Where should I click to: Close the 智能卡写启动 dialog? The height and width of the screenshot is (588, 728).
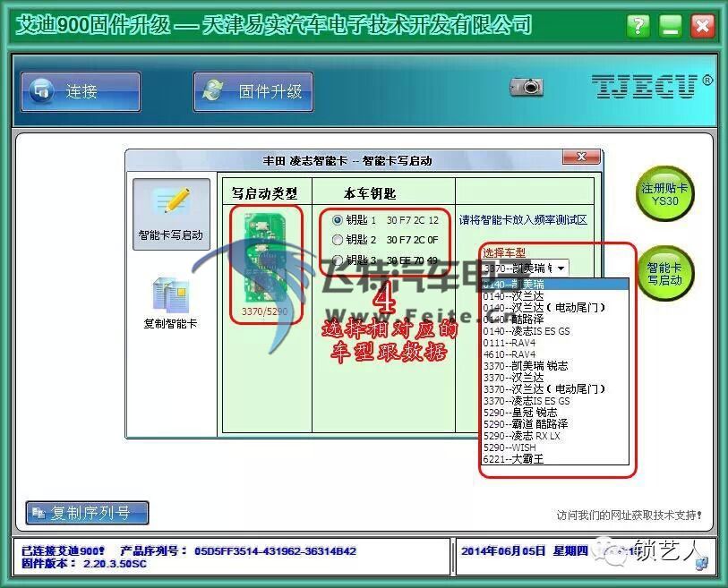581,157
